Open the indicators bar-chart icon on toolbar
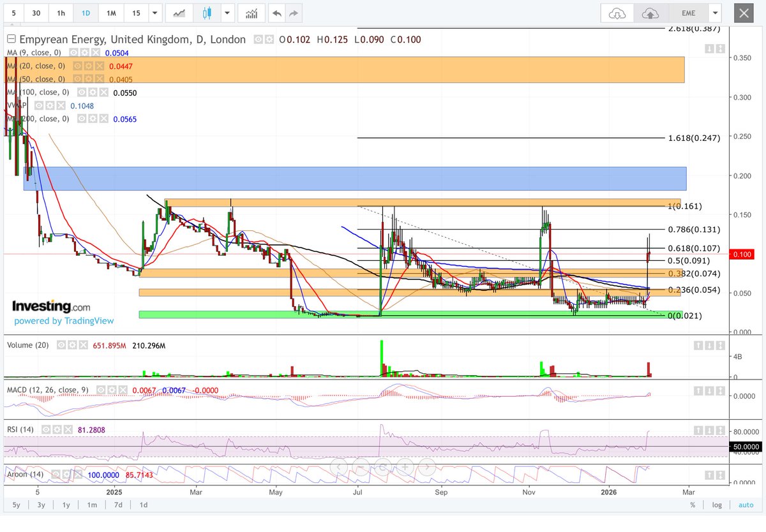This screenshot has width=766, height=532. 252,13
